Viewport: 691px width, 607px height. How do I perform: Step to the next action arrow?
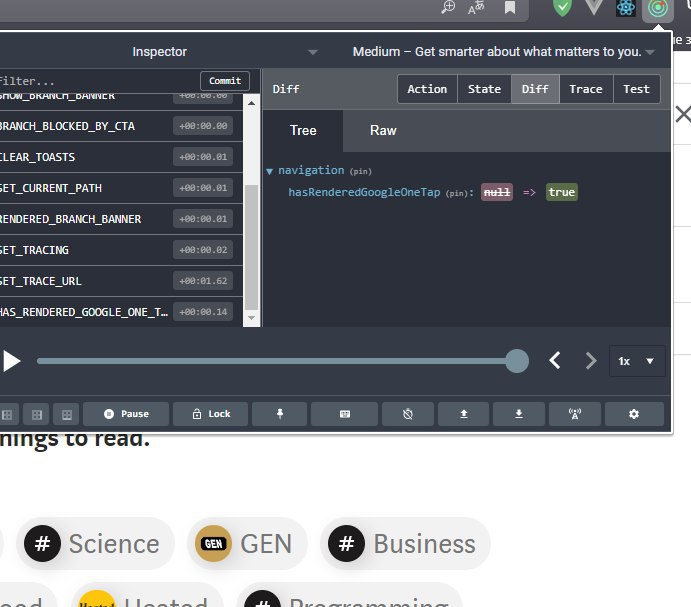click(591, 361)
